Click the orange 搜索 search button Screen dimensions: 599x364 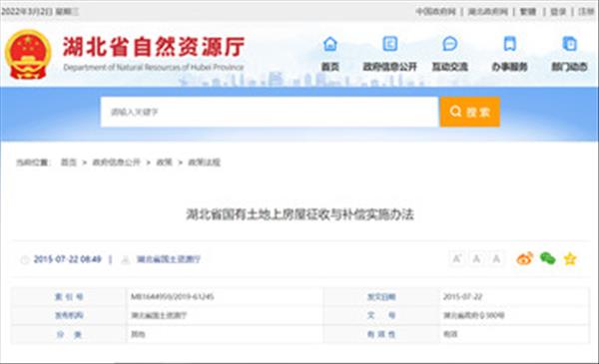tap(470, 112)
